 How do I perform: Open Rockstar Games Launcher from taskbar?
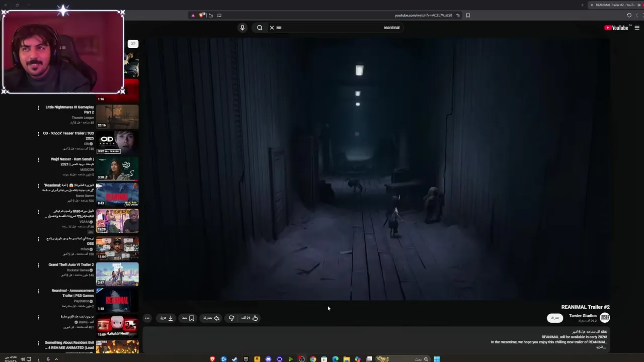(x=257, y=359)
